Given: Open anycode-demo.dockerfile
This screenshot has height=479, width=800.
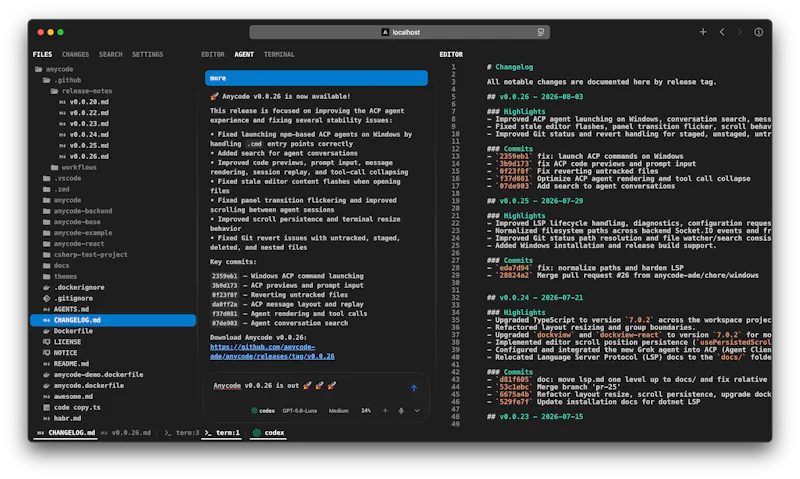Looking at the screenshot, I should [93, 375].
